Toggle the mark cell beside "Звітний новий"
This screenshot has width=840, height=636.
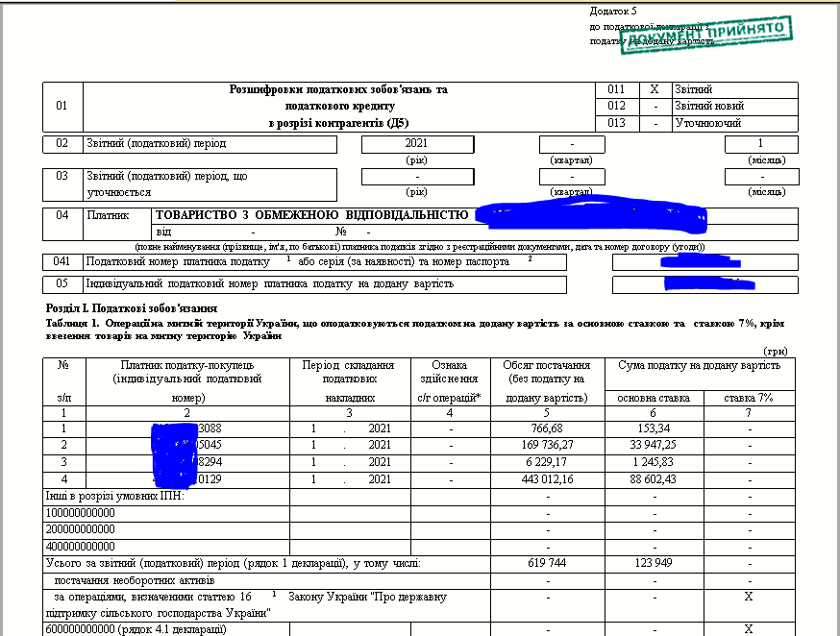pyautogui.click(x=655, y=107)
